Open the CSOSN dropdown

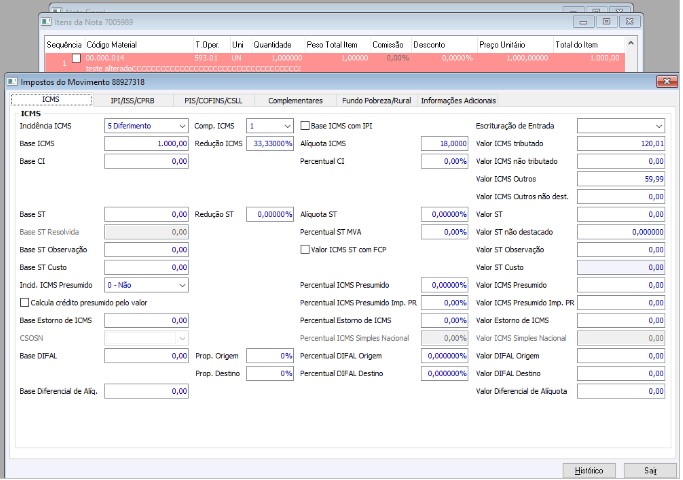(x=182, y=338)
